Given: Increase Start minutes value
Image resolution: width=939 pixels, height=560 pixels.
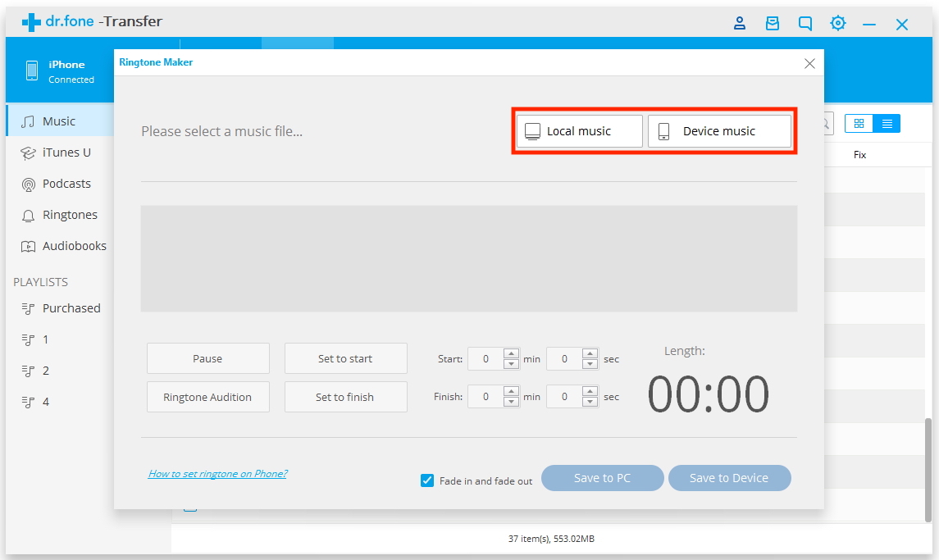Looking at the screenshot, I should pos(512,353).
